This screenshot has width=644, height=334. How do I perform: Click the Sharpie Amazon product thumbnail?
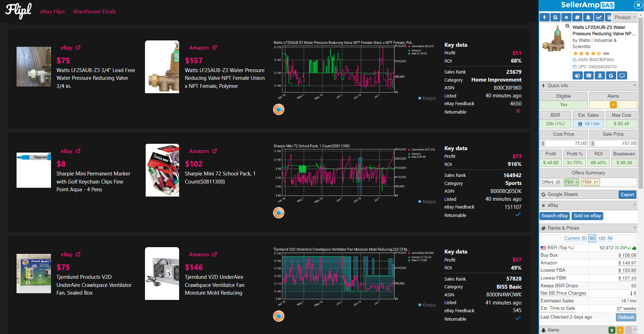[162, 170]
